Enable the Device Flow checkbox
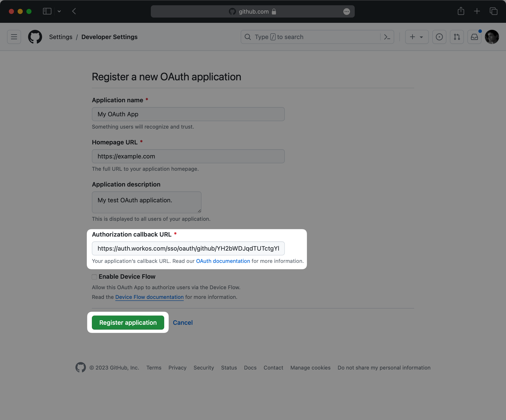The width and height of the screenshot is (506, 420). 94,277
